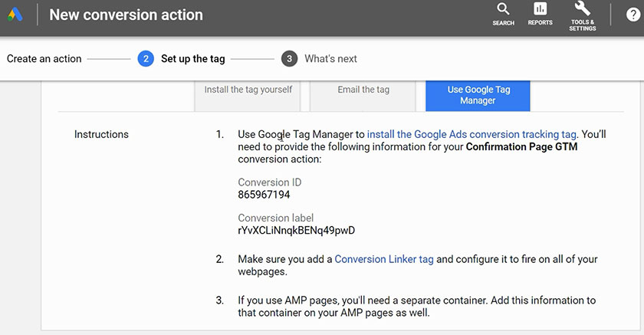
Task: Open Search using the magnifier icon
Action: (503, 10)
